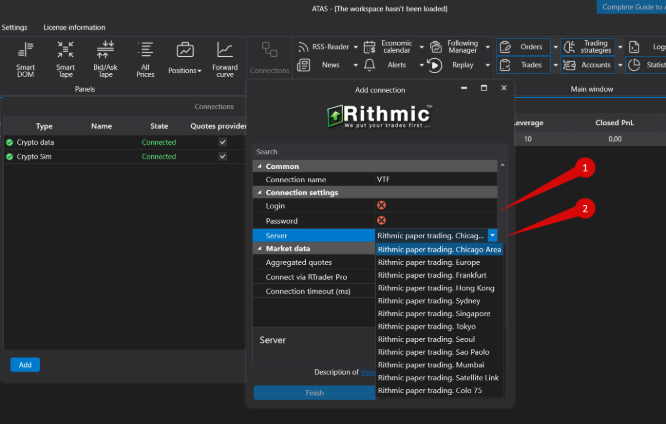The image size is (666, 424).
Task: Select Rithmic paper trading Sao Paolo
Action: 439,352
